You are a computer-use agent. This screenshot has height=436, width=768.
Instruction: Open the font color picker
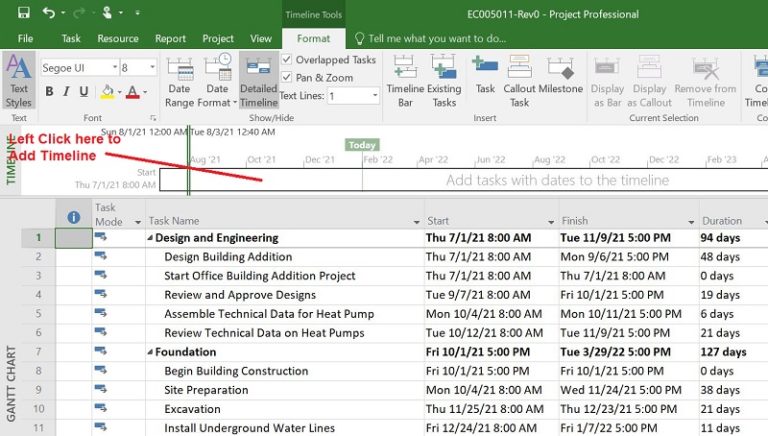(143, 92)
